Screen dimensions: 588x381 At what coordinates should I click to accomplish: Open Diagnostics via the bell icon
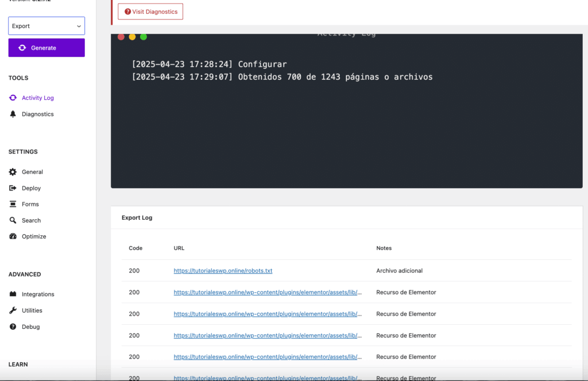13,114
